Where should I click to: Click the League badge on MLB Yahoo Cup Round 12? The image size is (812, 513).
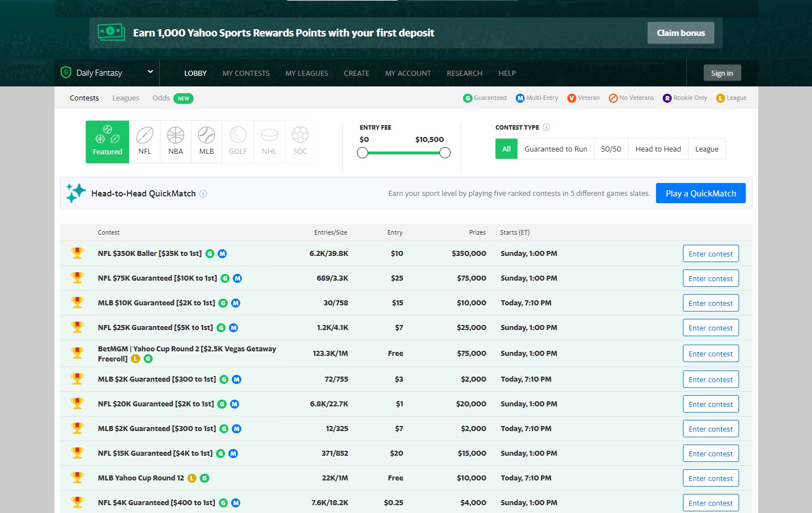pyautogui.click(x=192, y=478)
